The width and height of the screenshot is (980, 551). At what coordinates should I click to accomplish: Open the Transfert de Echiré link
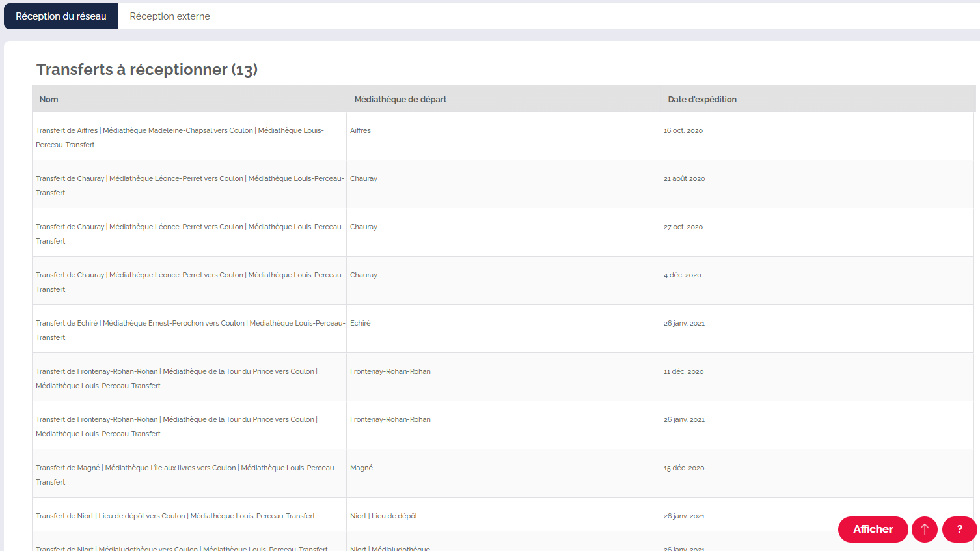[x=190, y=330]
